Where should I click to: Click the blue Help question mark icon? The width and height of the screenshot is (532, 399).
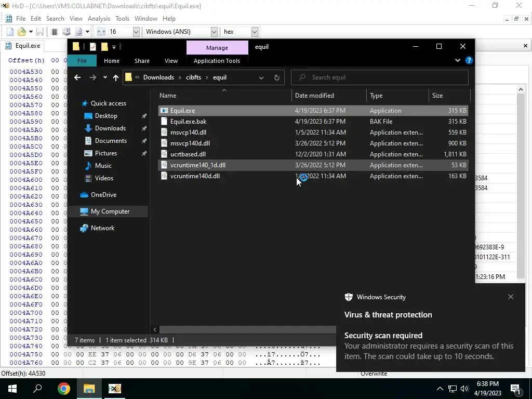469,60
